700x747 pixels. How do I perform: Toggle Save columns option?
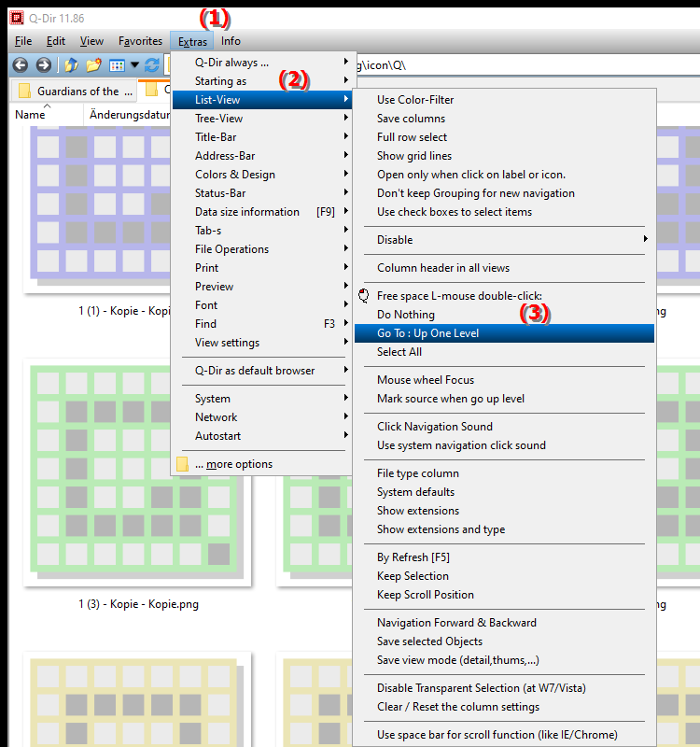point(505,119)
